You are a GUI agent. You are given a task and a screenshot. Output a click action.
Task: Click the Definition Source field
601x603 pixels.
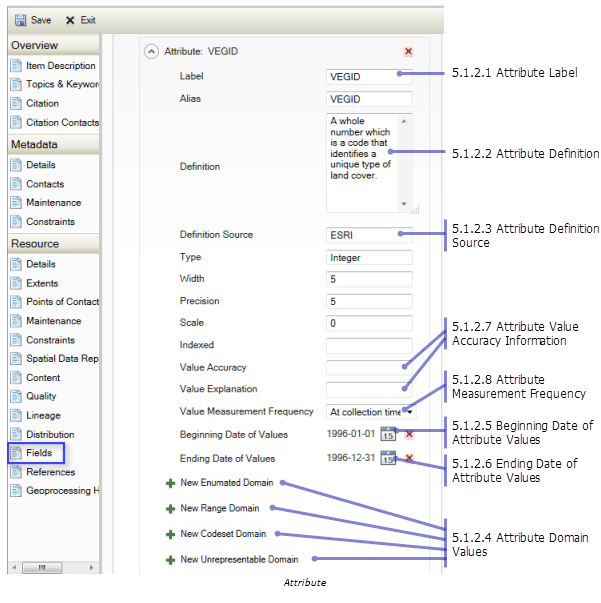point(368,235)
